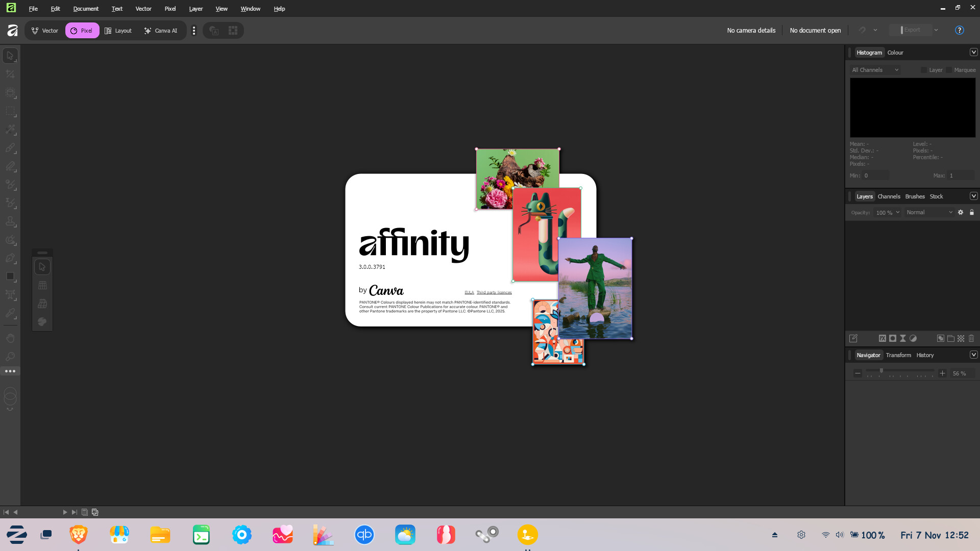The image size is (980, 551).
Task: Enable the Layer checkbox in Histogram
Action: (x=924, y=70)
